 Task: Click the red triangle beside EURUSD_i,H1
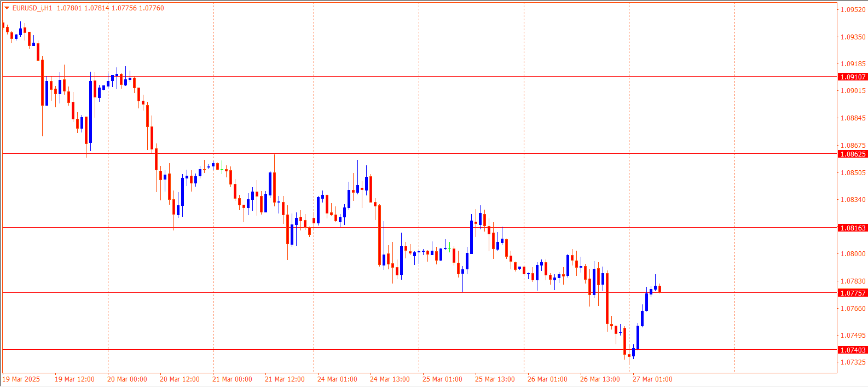(x=7, y=8)
